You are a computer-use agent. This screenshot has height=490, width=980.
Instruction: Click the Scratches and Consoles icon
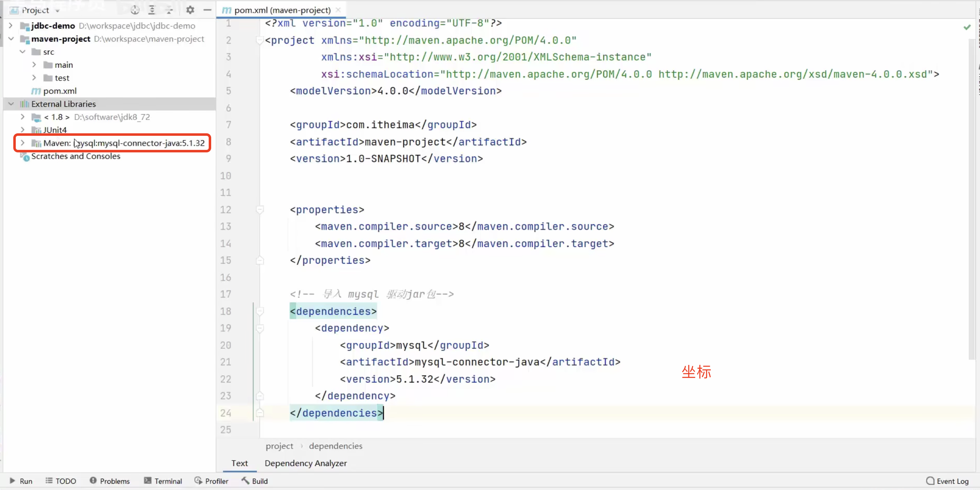tap(25, 157)
